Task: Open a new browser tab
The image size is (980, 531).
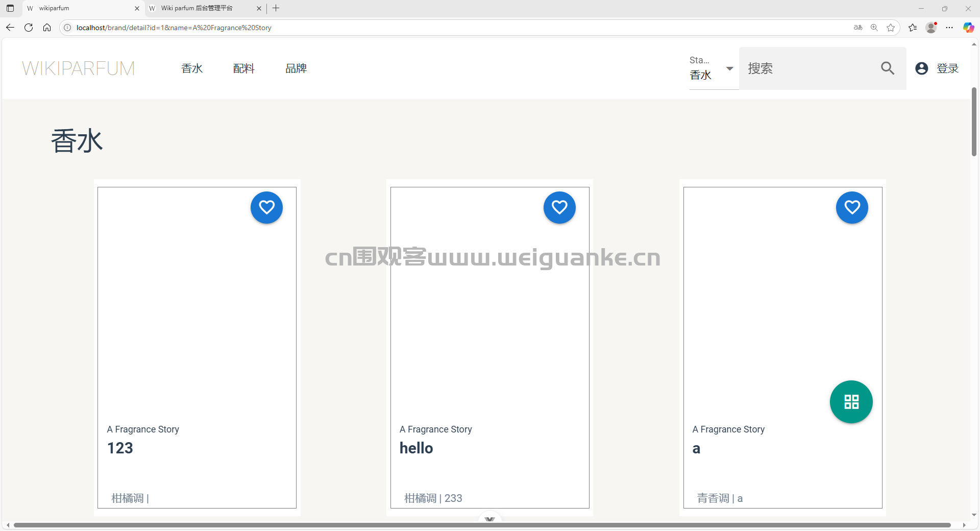Action: click(x=276, y=8)
